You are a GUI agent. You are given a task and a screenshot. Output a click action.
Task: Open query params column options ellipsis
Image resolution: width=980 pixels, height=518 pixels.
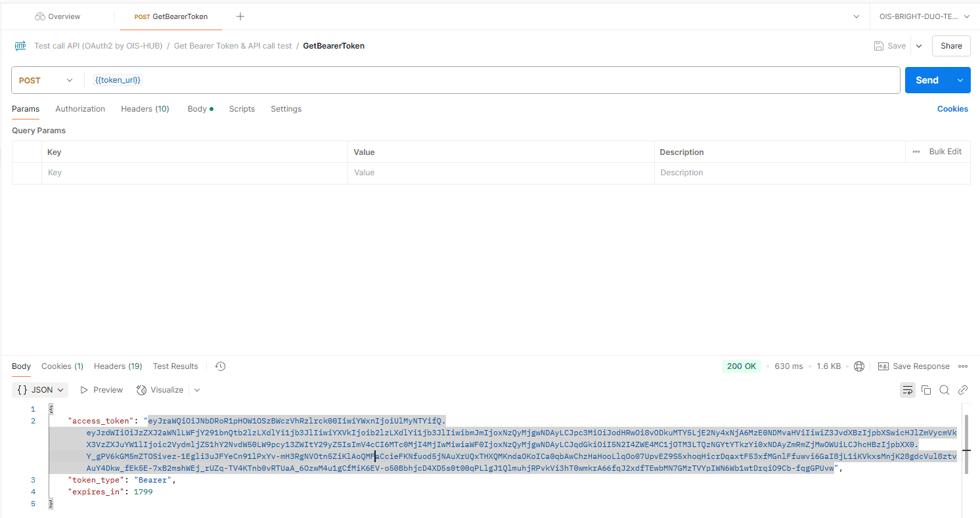[916, 152]
